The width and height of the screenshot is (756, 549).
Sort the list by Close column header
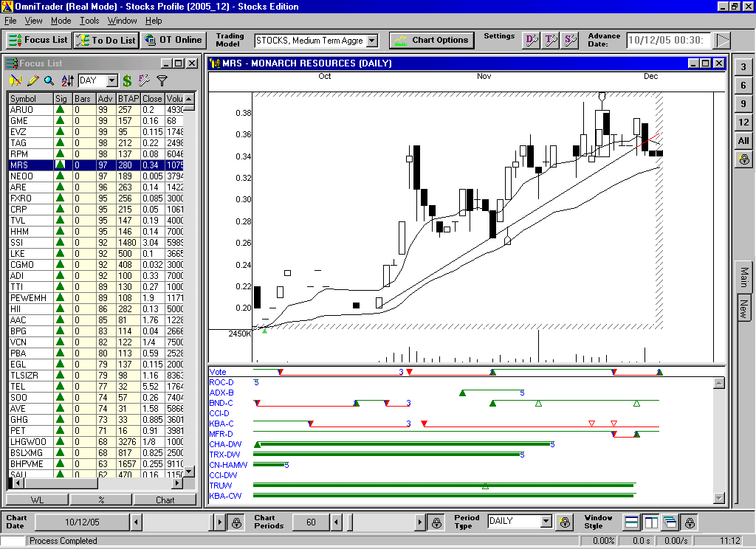point(152,98)
